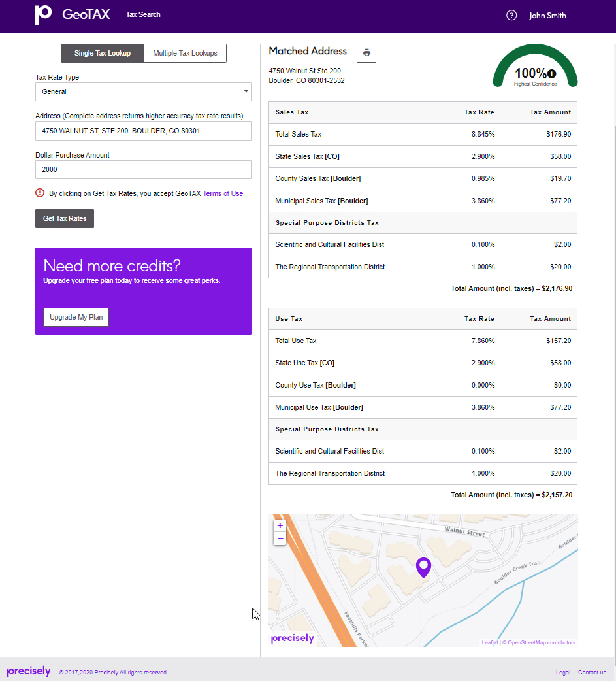Open the Tax Rate Type dropdown
The image size is (616, 681).
pos(144,91)
